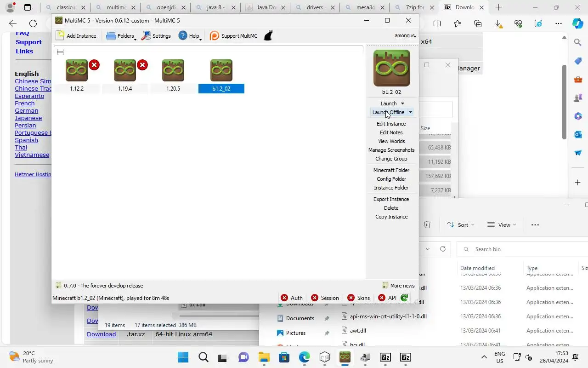This screenshot has height=368, width=588.
Task: Select the 1.12.2 instance icon
Action: 77,70
